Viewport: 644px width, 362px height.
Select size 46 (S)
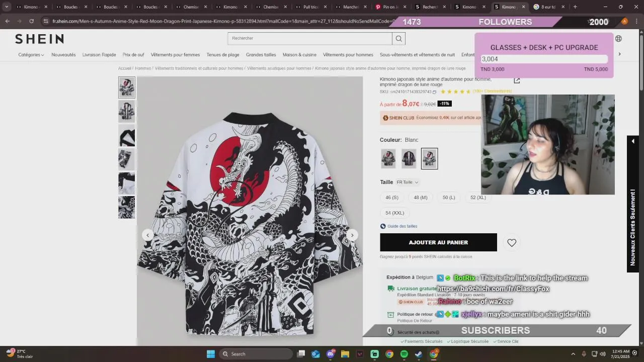tap(392, 198)
